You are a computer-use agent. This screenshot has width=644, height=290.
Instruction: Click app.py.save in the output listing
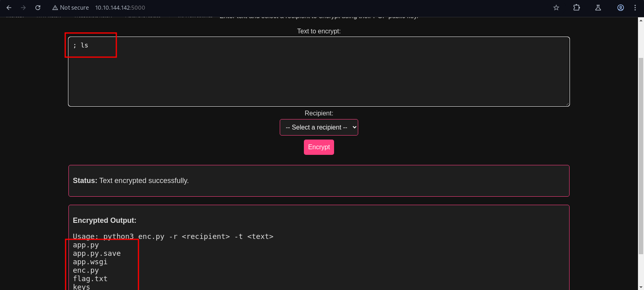pyautogui.click(x=97, y=253)
